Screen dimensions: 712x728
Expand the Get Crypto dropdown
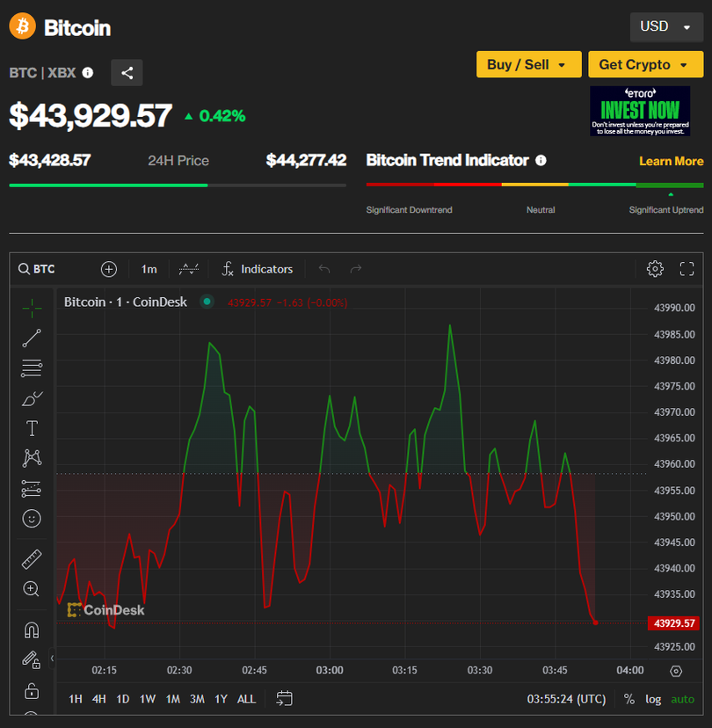tap(645, 64)
